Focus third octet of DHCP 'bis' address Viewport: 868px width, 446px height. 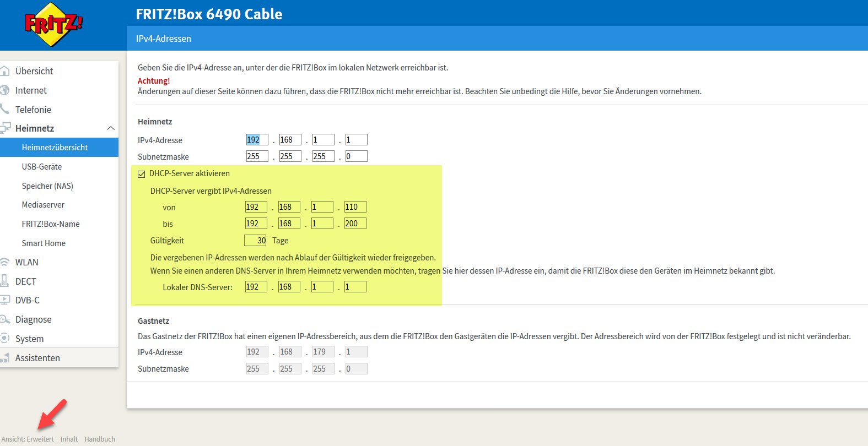322,224
